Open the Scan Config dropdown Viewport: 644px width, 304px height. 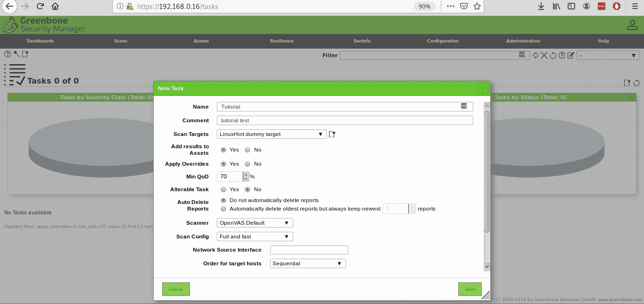[255, 236]
